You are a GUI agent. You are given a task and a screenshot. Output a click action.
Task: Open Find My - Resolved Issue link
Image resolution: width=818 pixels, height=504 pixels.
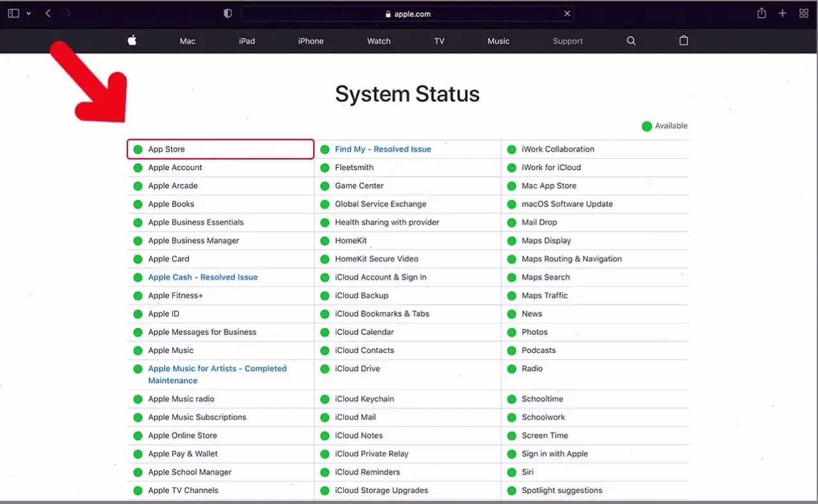point(382,149)
